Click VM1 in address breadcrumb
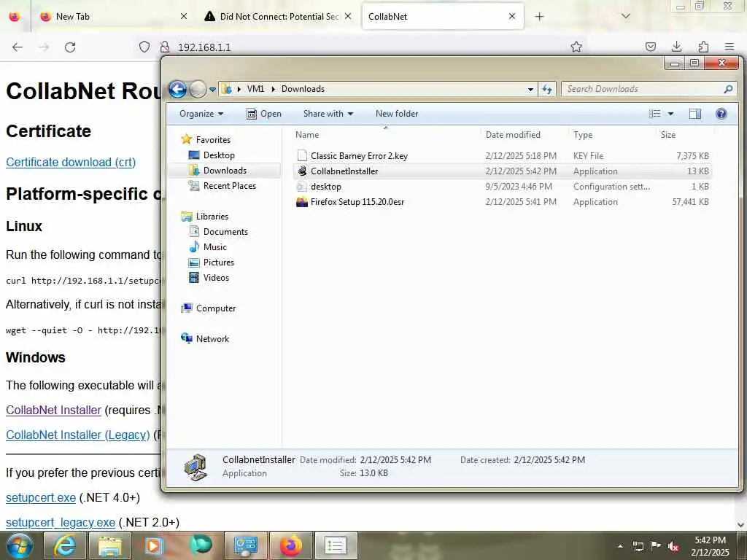 [x=255, y=89]
